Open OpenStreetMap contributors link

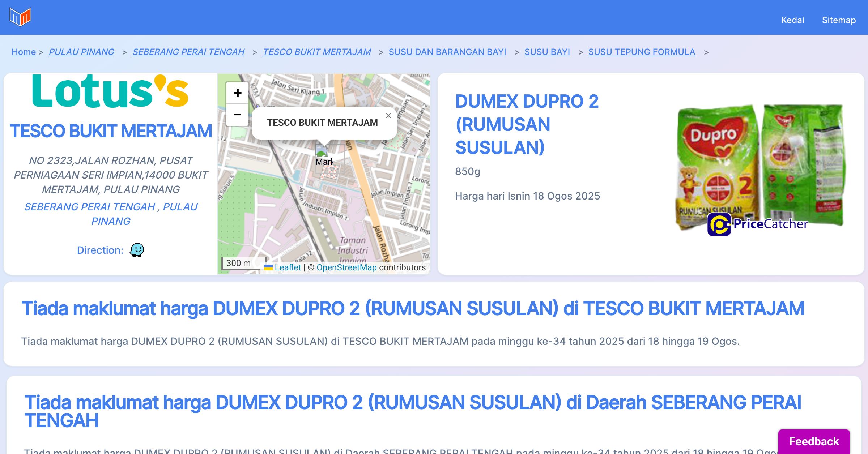point(346,267)
